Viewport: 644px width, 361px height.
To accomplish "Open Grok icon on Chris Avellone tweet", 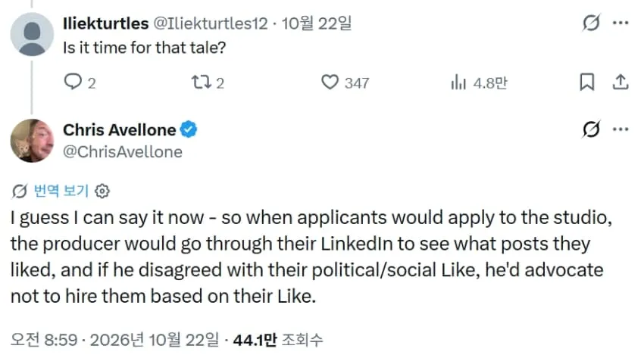I will (591, 129).
